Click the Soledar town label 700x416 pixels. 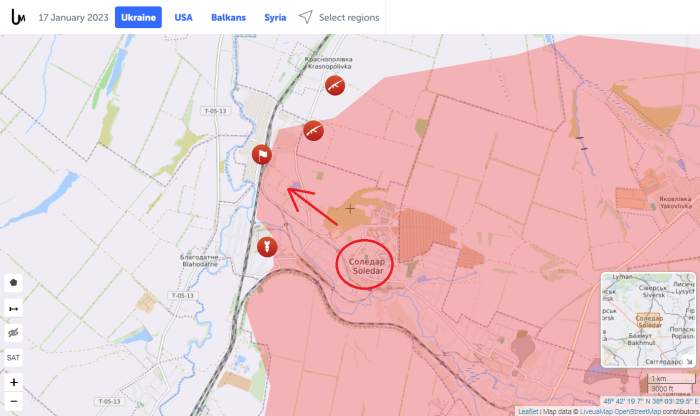pos(367,266)
